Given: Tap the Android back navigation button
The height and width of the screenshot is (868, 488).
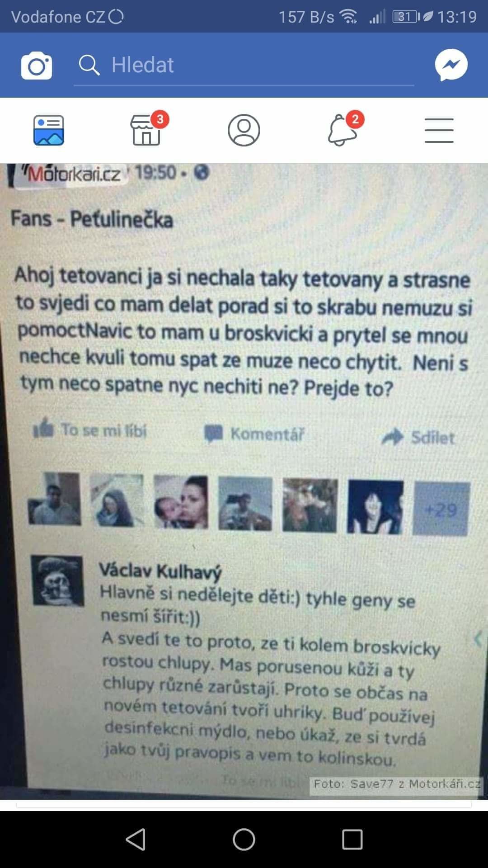Looking at the screenshot, I should pos(136,840).
